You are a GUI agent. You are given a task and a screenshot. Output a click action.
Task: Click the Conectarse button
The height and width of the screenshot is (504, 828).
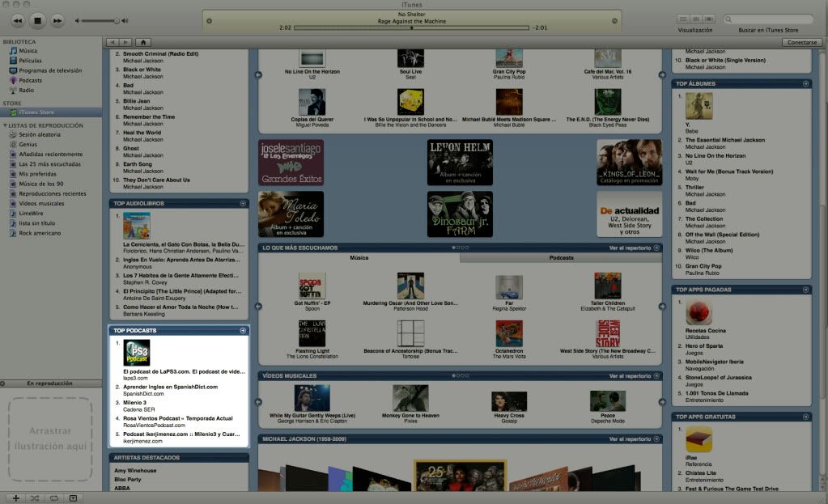pos(801,41)
